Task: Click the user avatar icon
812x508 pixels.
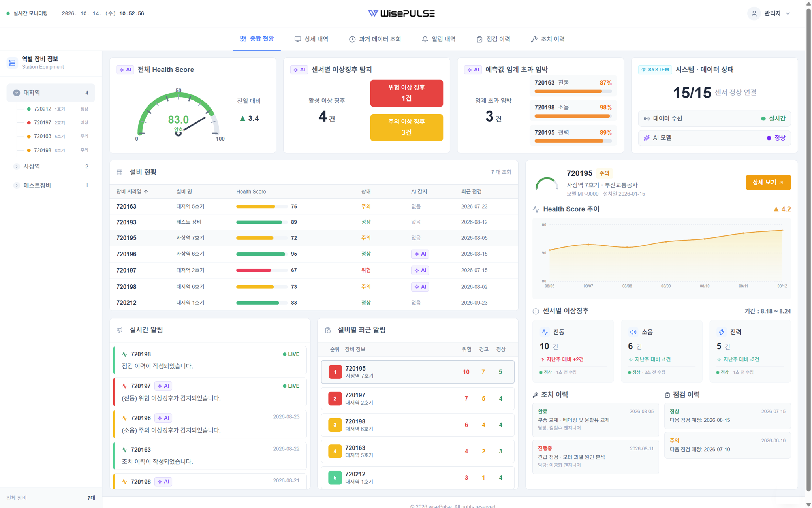Action: 754,13
